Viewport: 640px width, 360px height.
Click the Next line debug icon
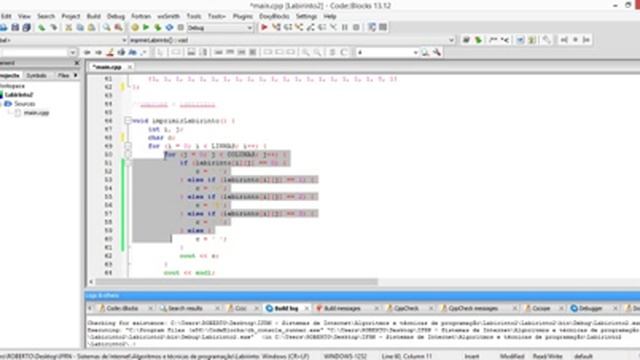(x=288, y=27)
